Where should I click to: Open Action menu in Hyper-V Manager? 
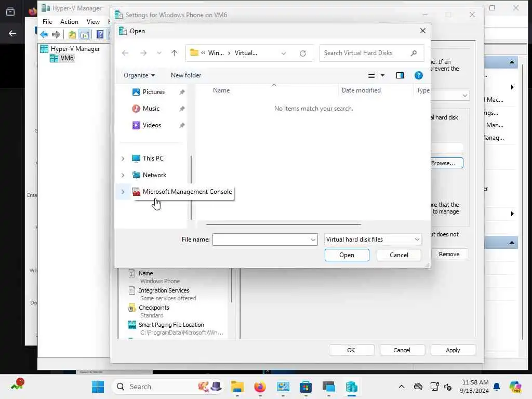pyautogui.click(x=69, y=22)
